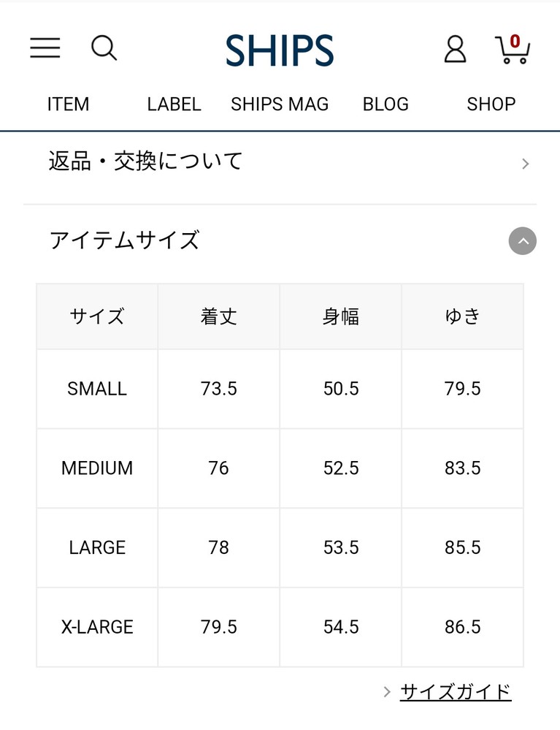The image size is (560, 730).
Task: Click the 返品・交換について row
Action: [280, 163]
